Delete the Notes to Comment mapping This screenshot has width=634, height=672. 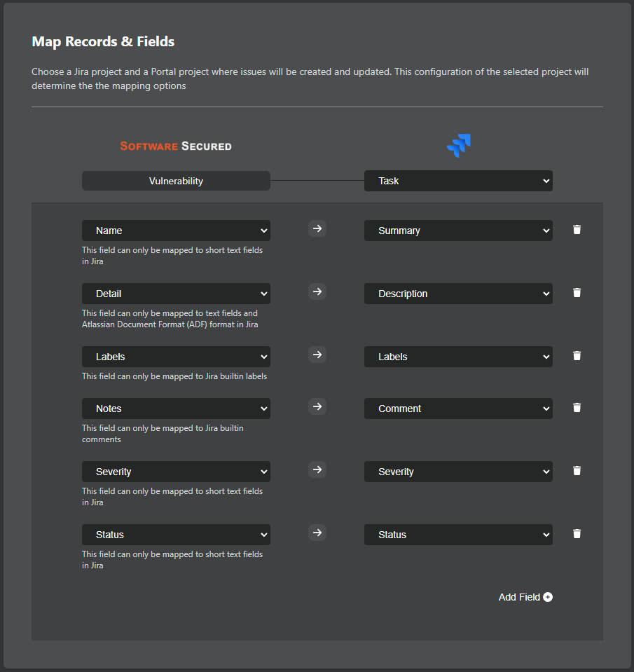577,408
